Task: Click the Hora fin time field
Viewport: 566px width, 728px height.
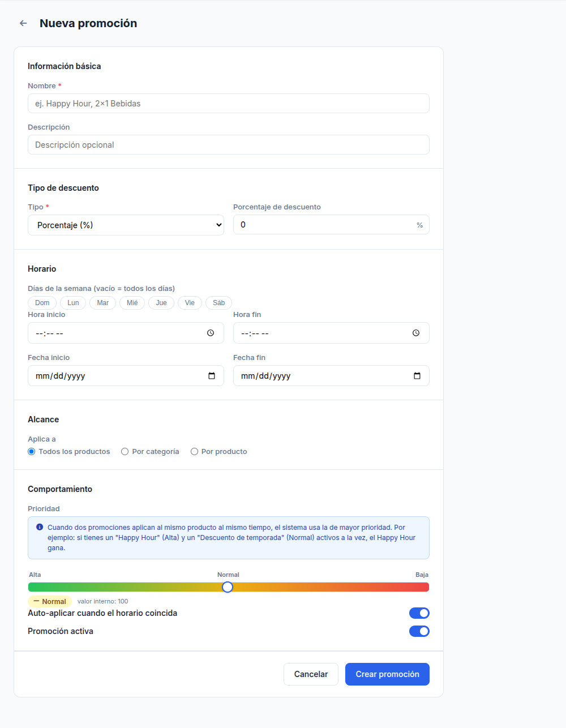Action: [331, 333]
